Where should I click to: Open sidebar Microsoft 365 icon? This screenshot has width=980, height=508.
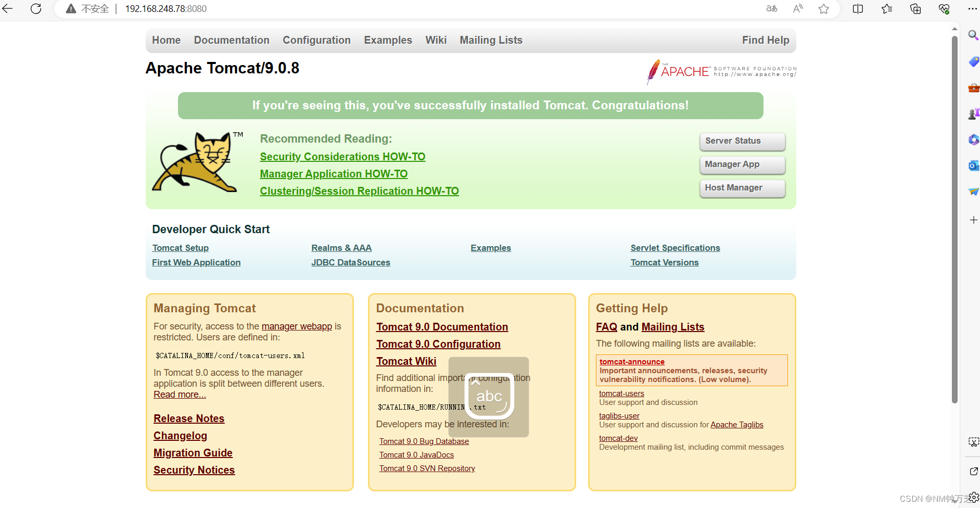(x=973, y=139)
